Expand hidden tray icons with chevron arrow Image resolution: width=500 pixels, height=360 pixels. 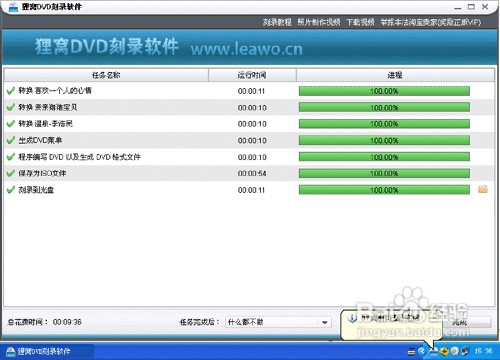[422, 351]
